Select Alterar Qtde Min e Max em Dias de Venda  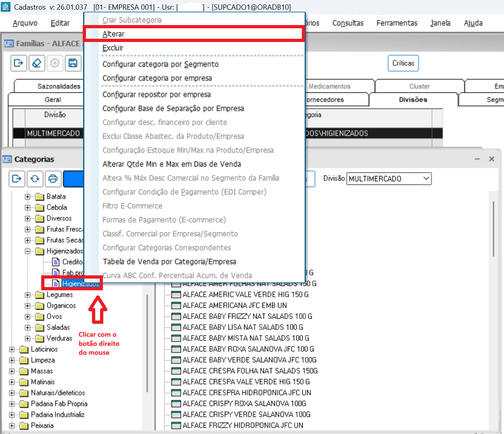click(172, 164)
